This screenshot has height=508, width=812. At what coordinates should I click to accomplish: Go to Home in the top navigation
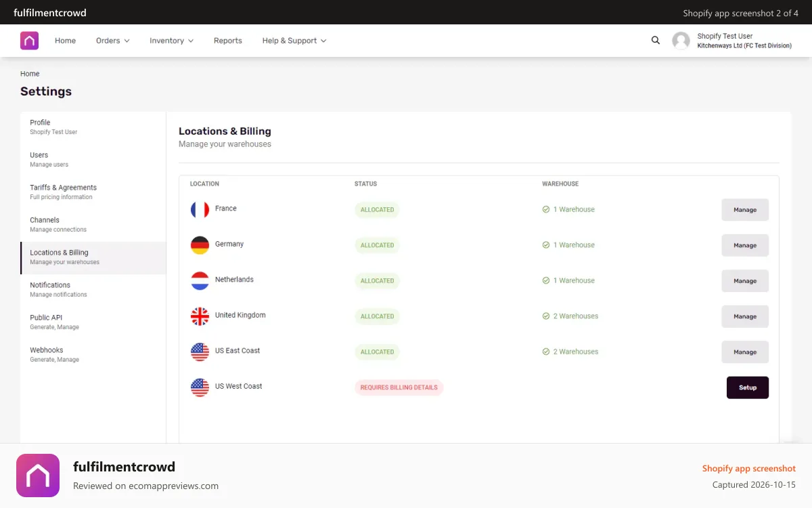tap(65, 41)
